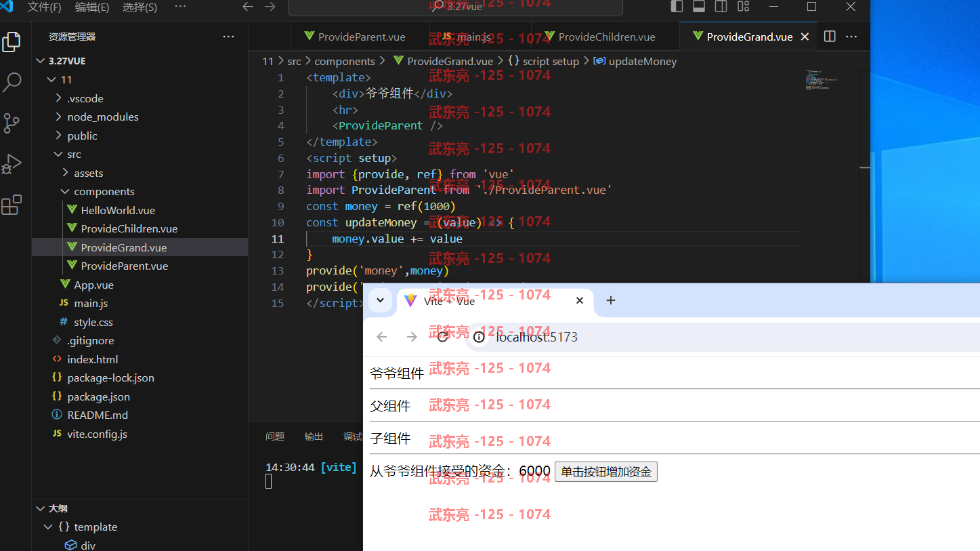Expand the public folder
Viewport: 980px width, 551px height.
140,136
